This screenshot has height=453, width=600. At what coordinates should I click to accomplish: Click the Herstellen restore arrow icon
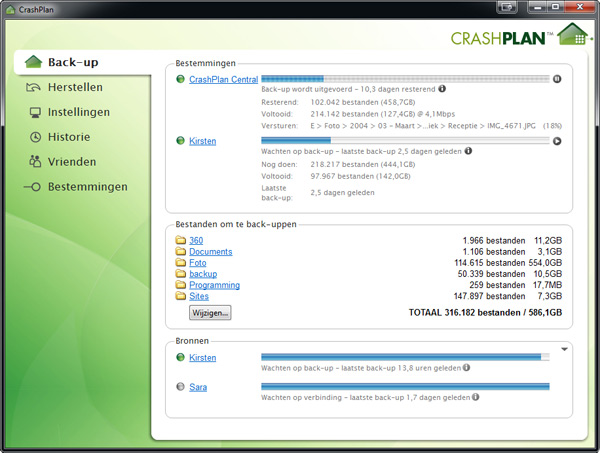(x=33, y=88)
